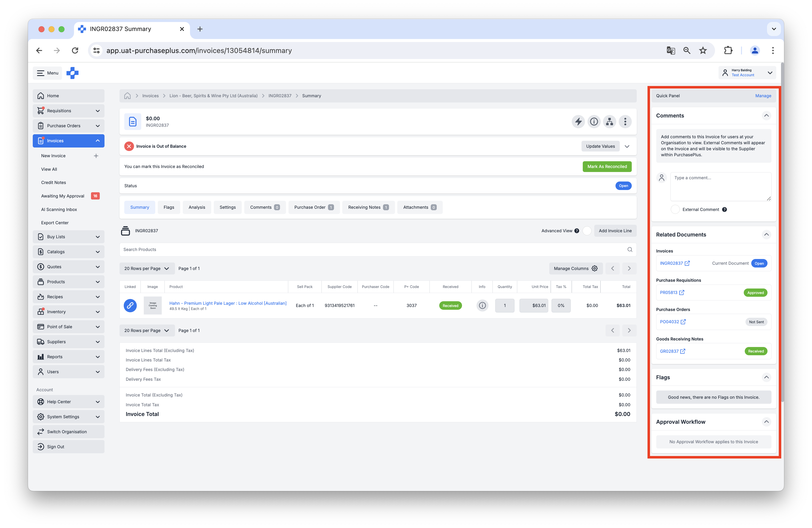Enable the External Comment toggle
The width and height of the screenshot is (812, 528).
675,210
